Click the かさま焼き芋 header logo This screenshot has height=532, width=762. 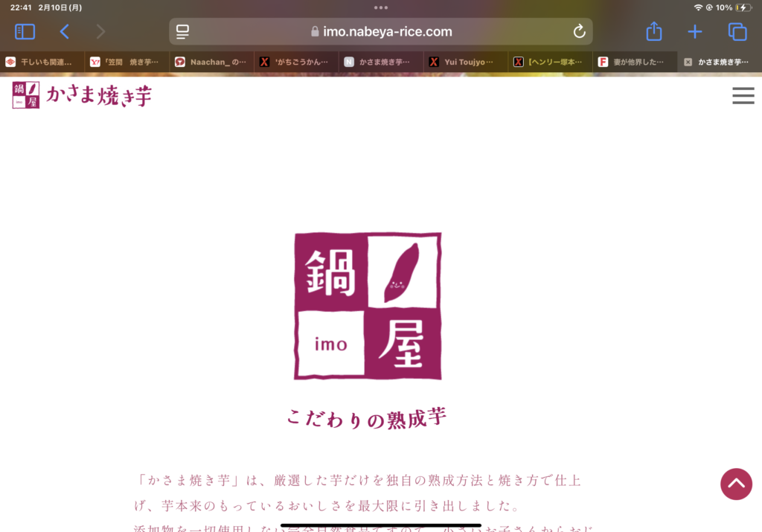point(82,95)
